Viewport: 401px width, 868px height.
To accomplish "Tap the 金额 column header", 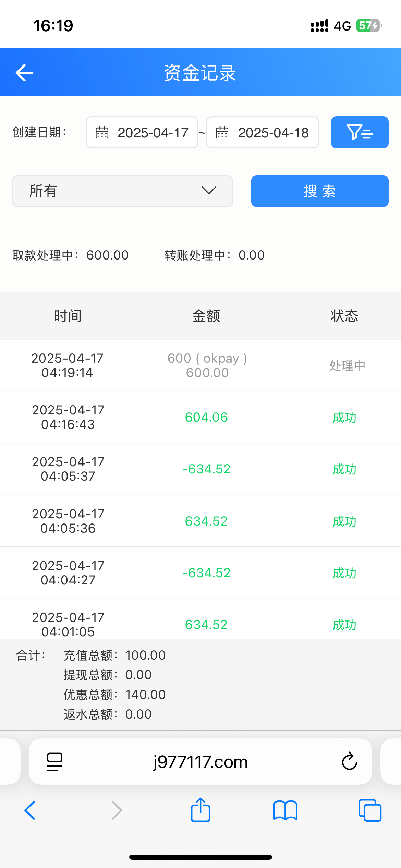I will pos(206,316).
